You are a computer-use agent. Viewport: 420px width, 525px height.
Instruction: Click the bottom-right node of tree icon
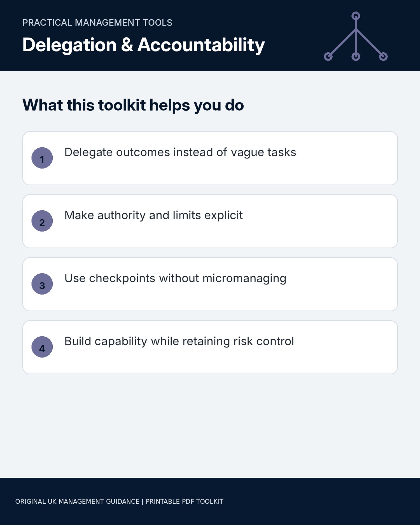click(x=383, y=57)
